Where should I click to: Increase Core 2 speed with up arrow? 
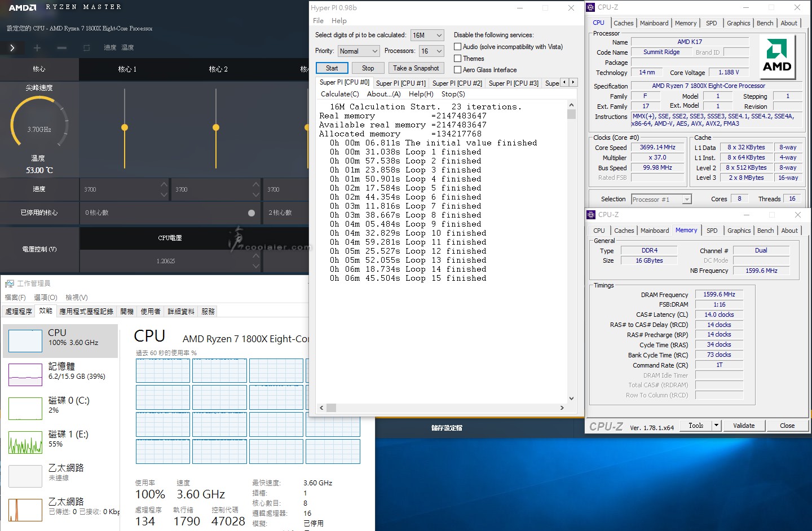pos(256,184)
